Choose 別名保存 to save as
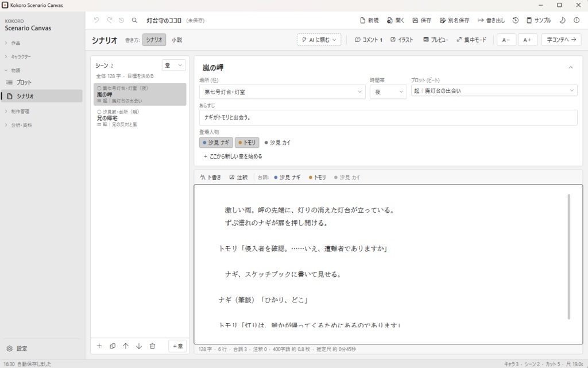 [455, 20]
